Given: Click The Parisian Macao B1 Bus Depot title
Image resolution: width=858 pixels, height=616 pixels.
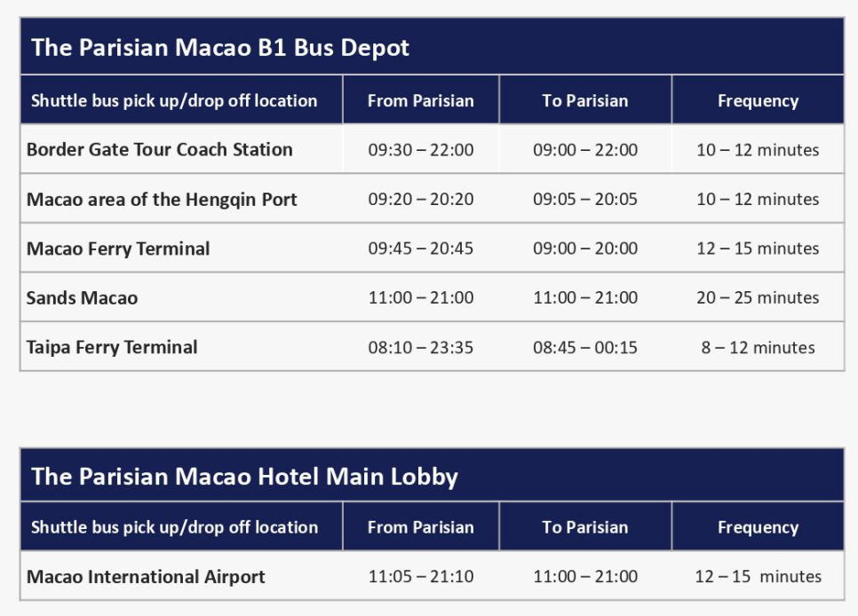Looking at the screenshot, I should click(x=219, y=48).
